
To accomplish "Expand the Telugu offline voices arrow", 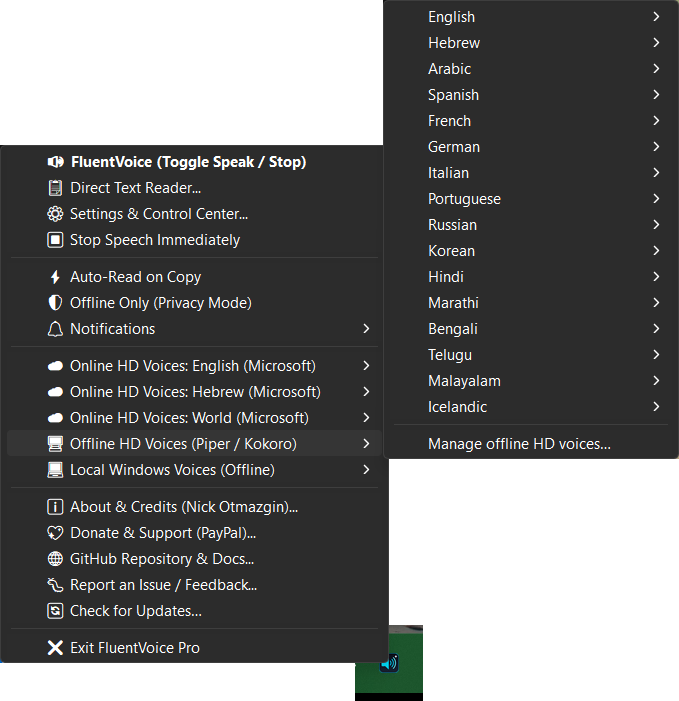I will point(656,355).
